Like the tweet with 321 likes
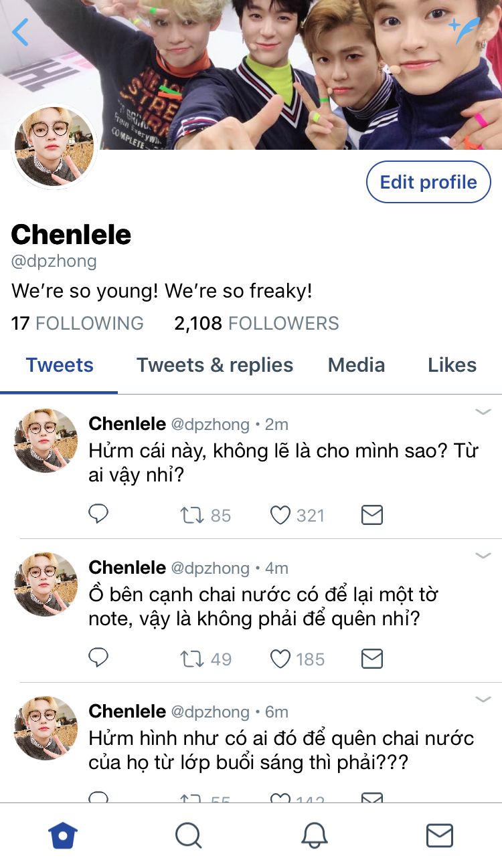 click(280, 515)
